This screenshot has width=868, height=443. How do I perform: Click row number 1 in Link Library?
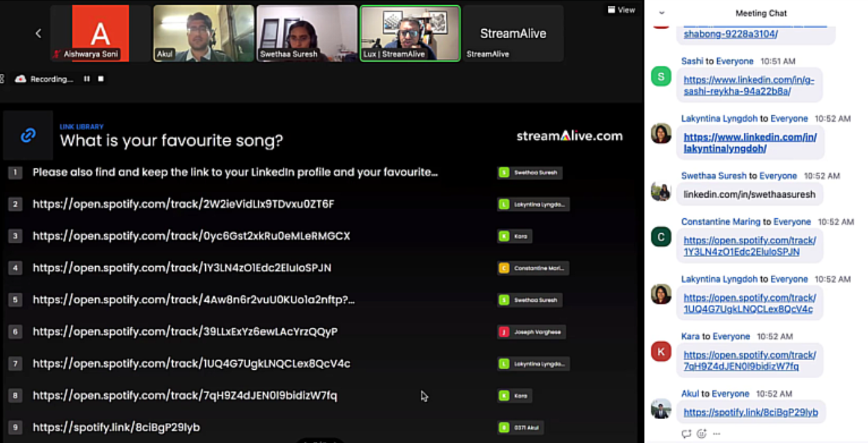[16, 172]
